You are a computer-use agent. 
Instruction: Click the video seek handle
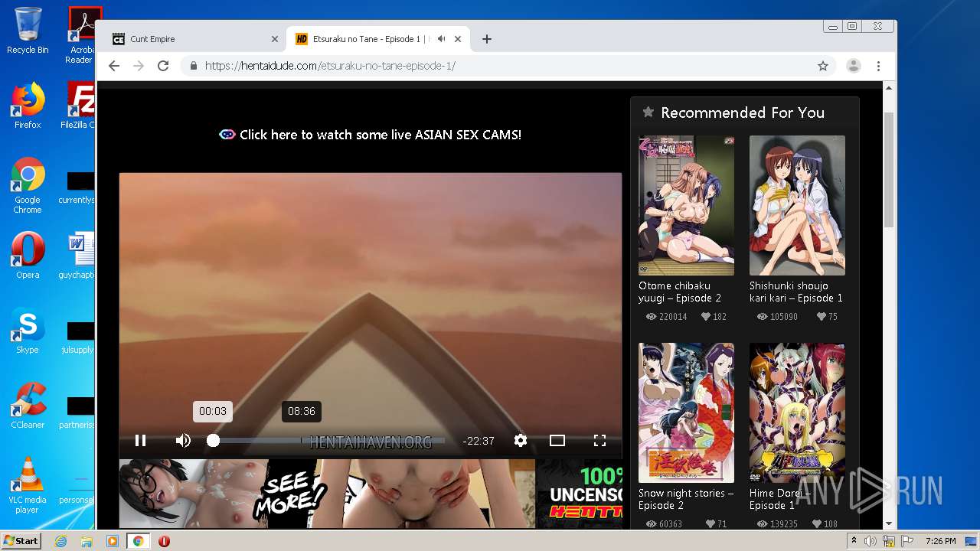tap(214, 440)
